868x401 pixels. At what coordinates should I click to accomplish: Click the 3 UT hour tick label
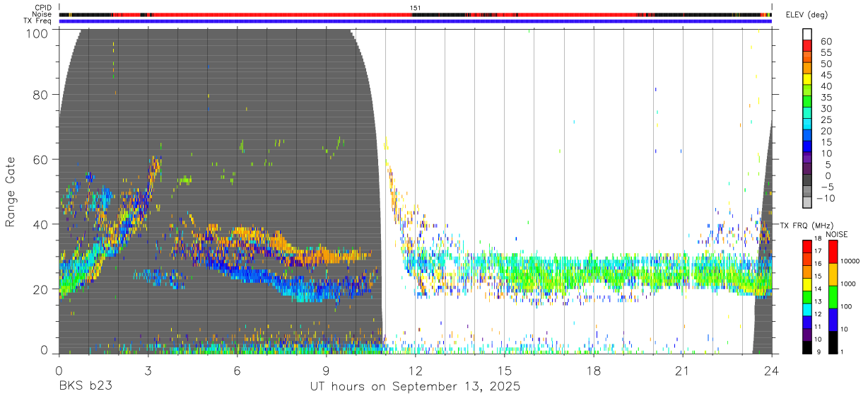[148, 370]
